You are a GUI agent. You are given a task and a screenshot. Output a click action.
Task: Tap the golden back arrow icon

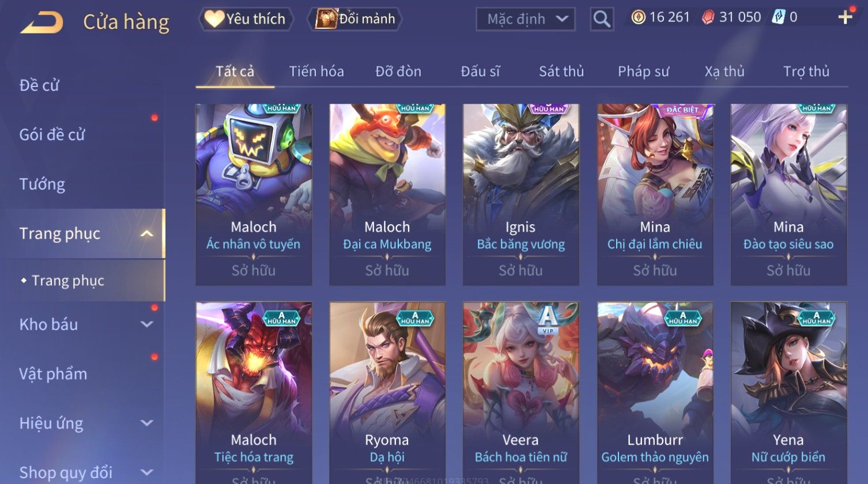point(41,23)
